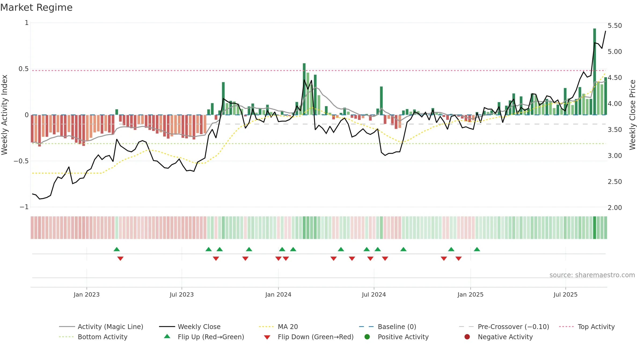Toggle the Top Activity legend entry
The height and width of the screenshot is (362, 644).
pos(587,327)
